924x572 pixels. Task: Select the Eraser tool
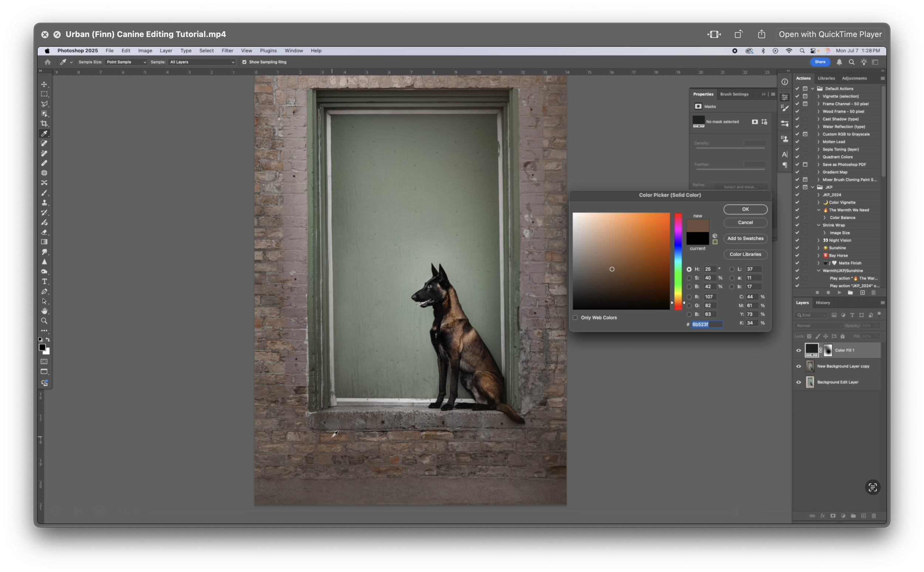(x=44, y=232)
